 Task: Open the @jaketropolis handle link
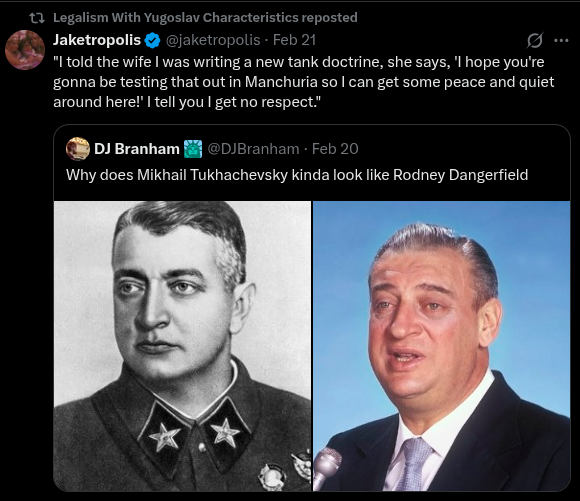coord(213,40)
